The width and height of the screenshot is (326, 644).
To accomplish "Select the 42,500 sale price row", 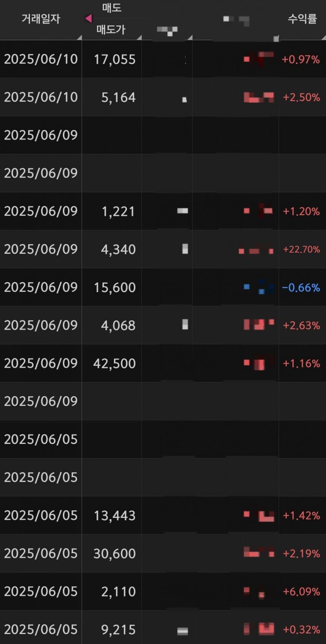I will [x=163, y=363].
